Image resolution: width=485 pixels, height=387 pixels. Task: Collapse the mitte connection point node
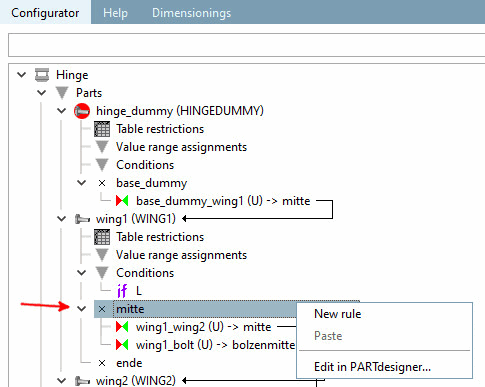coord(82,309)
